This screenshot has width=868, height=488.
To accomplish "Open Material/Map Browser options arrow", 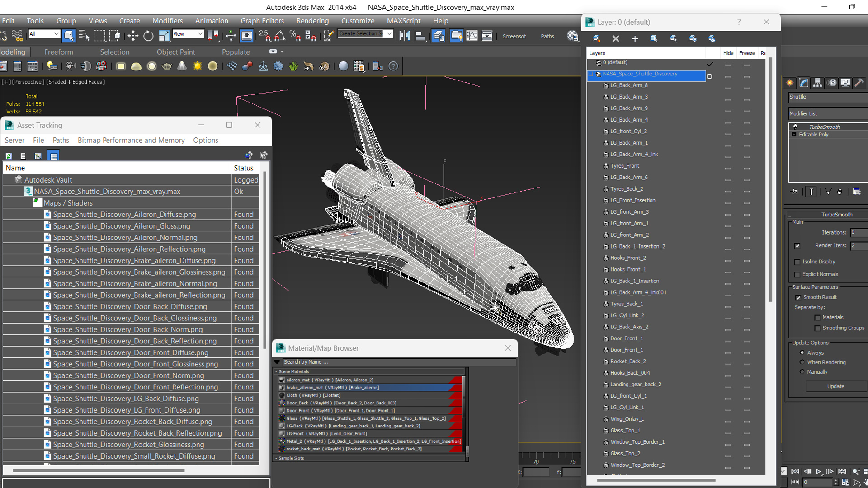I will tap(277, 362).
